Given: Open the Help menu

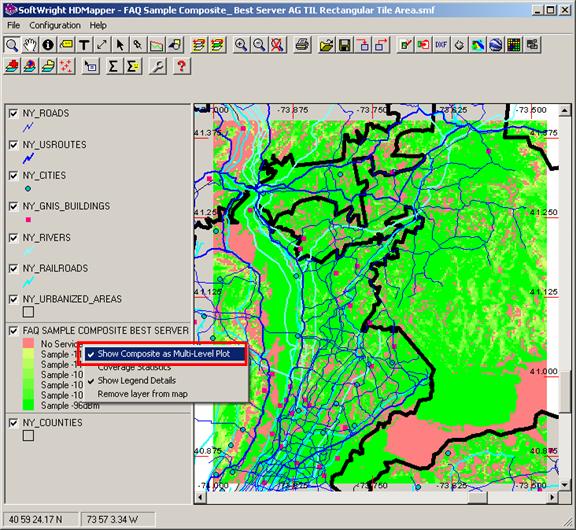Looking at the screenshot, I should pos(98,25).
